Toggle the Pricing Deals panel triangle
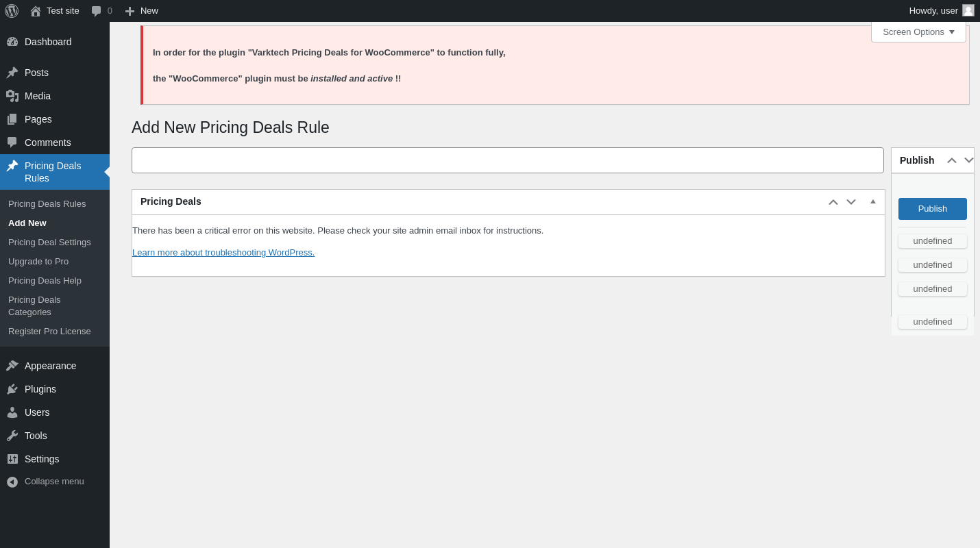 873,201
